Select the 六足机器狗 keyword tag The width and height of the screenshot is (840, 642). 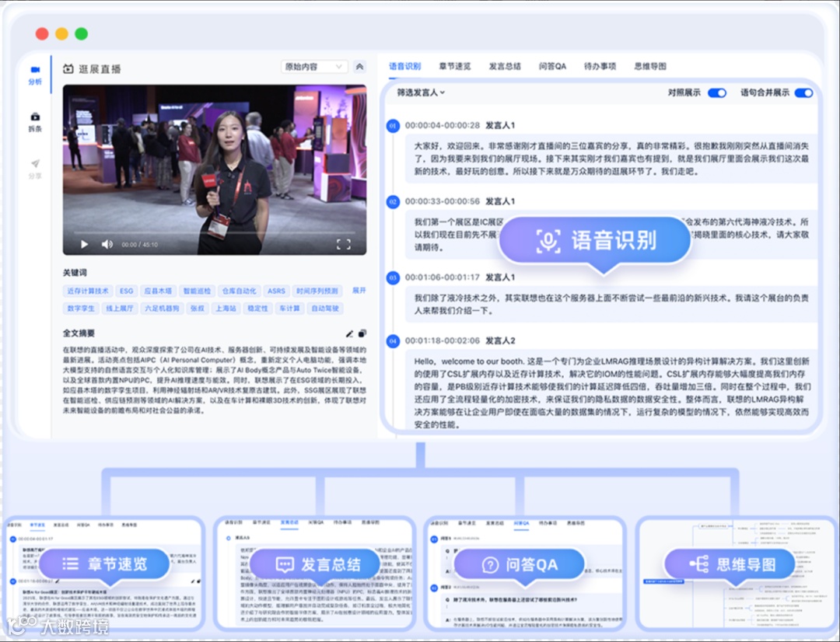coord(161,309)
